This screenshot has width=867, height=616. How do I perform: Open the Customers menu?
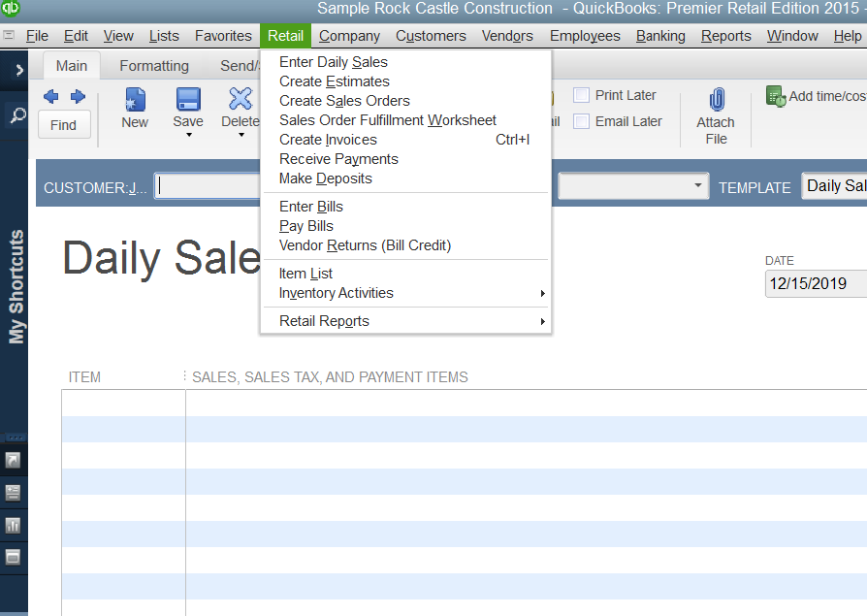tap(431, 36)
